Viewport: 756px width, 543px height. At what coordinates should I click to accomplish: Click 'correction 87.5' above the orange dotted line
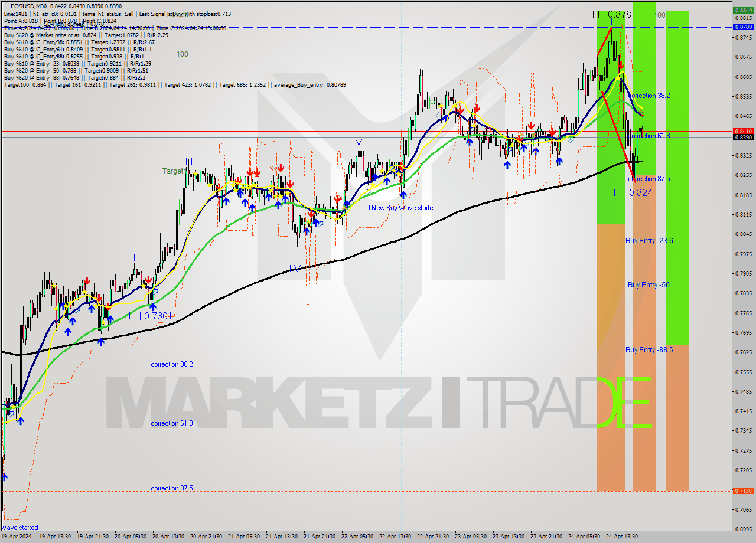pos(172,488)
